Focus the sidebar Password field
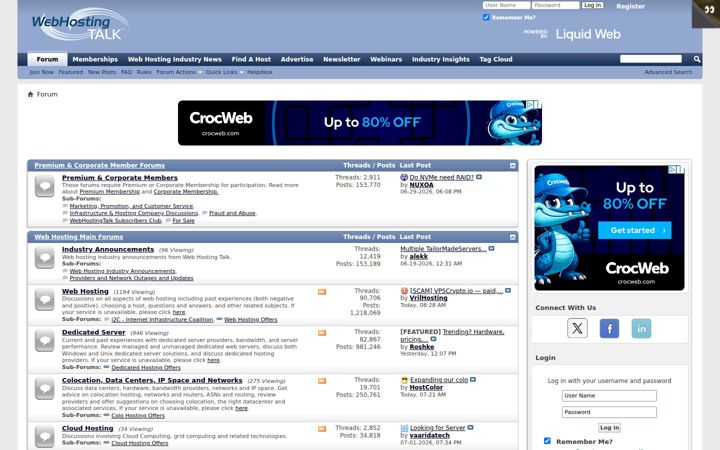The image size is (720, 450). 609,412
